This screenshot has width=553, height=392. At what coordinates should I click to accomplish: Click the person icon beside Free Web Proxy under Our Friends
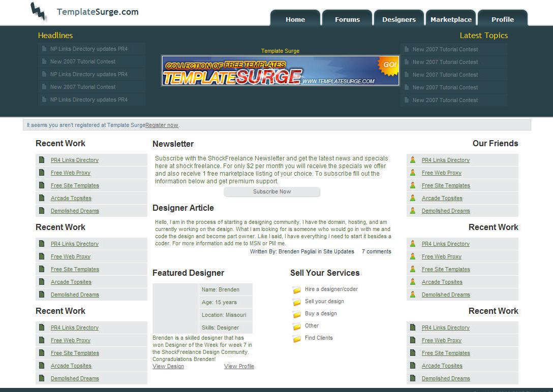[x=413, y=173]
